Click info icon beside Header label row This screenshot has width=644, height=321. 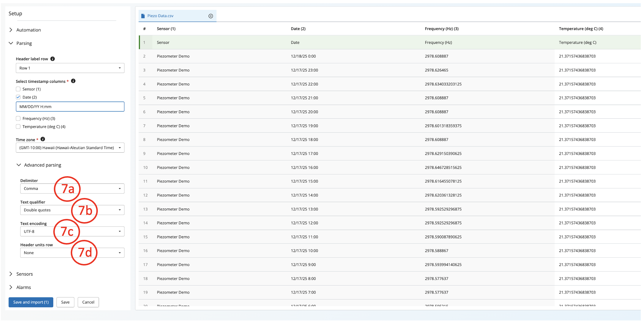52,59
